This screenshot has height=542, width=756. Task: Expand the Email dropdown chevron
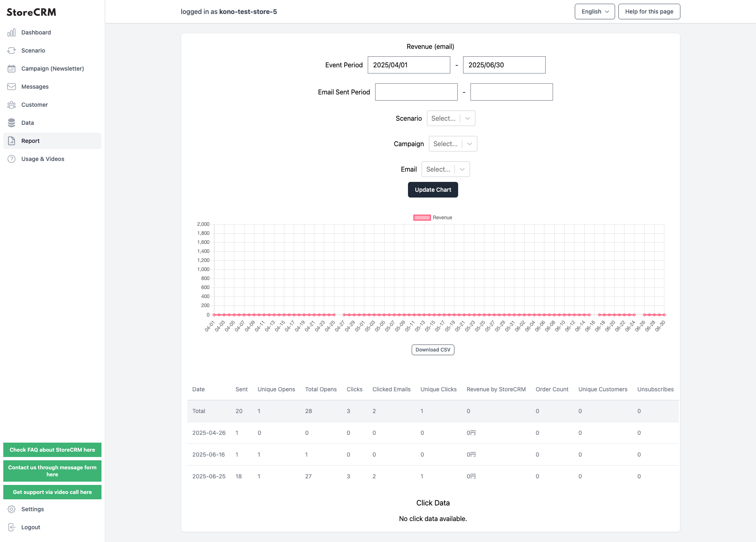(x=462, y=169)
